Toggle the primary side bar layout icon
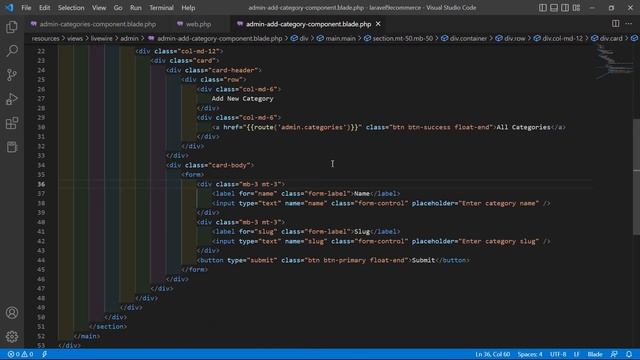This screenshot has height=360, width=640. click(542, 8)
